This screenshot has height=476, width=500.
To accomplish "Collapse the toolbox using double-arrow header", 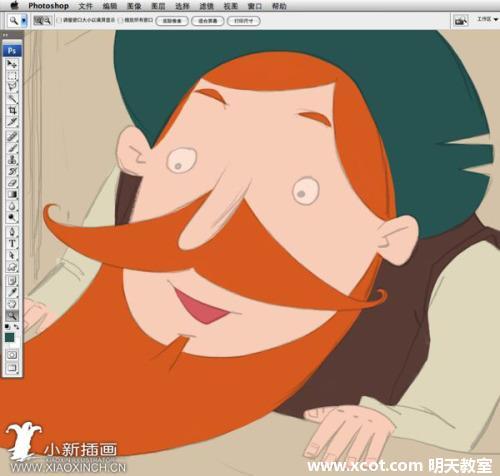I will pyautogui.click(x=5, y=35).
